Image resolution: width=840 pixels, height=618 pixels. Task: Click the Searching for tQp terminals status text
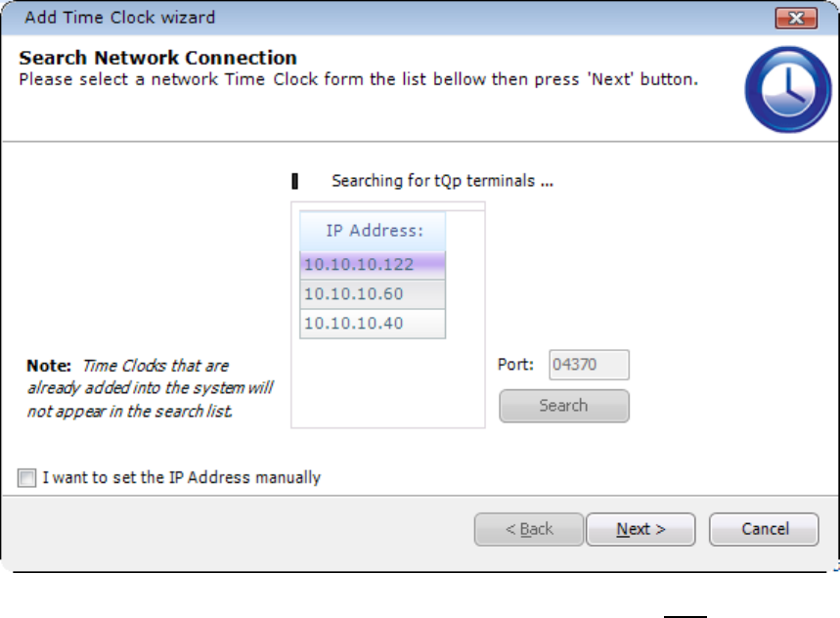[442, 181]
